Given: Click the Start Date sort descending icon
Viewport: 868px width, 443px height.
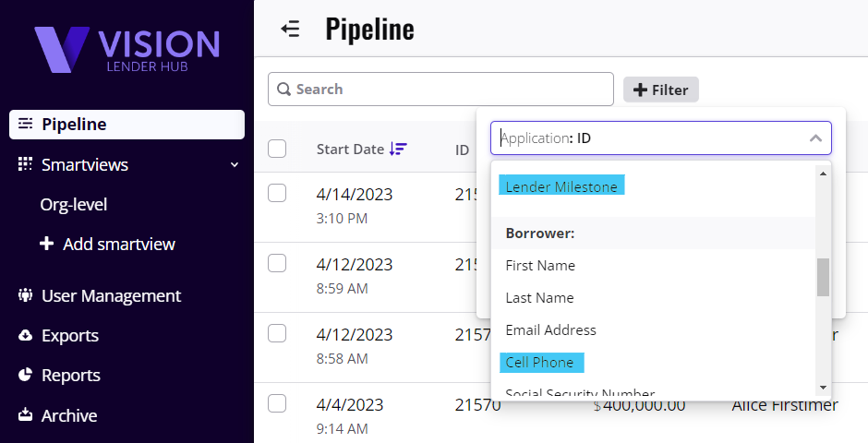Looking at the screenshot, I should click(398, 149).
